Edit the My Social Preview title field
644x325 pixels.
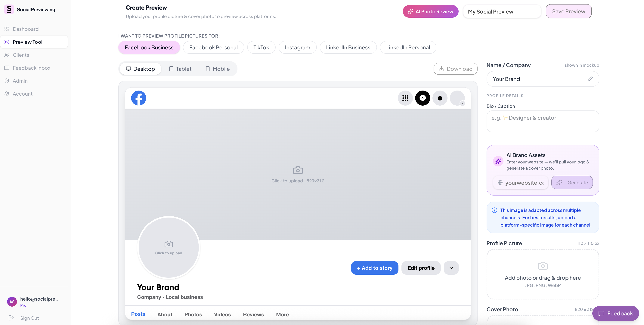502,11
